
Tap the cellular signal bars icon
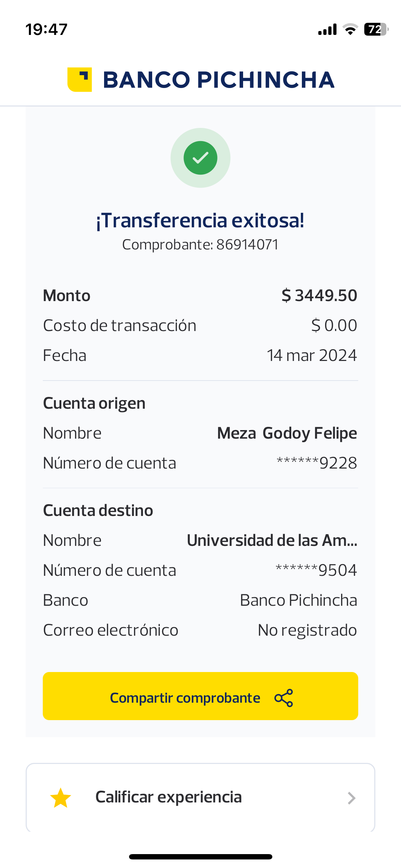point(327,30)
